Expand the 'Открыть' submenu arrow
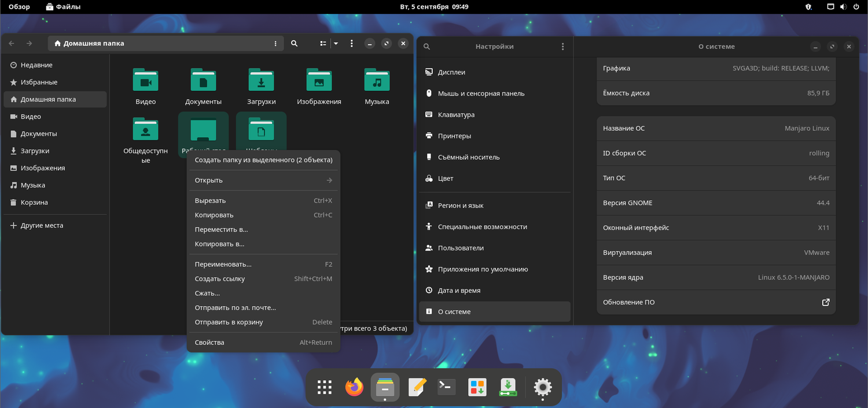This screenshot has height=408, width=868. coord(329,180)
